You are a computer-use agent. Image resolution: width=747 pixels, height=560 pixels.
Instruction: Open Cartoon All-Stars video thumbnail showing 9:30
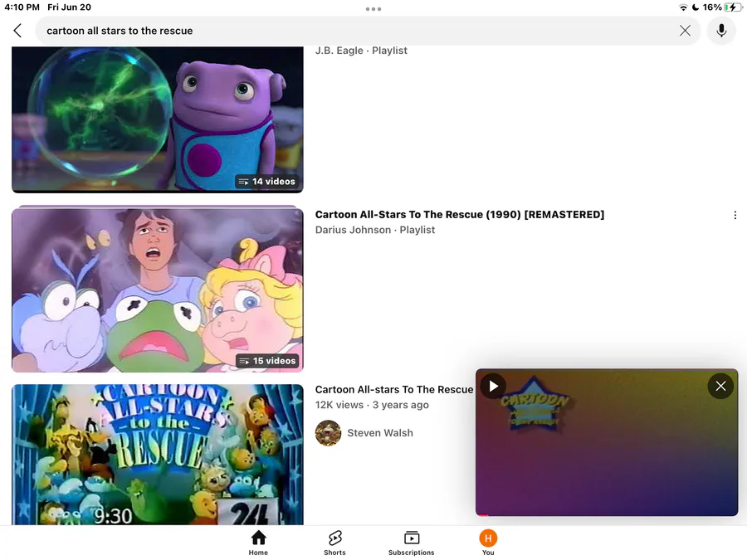[x=157, y=455]
